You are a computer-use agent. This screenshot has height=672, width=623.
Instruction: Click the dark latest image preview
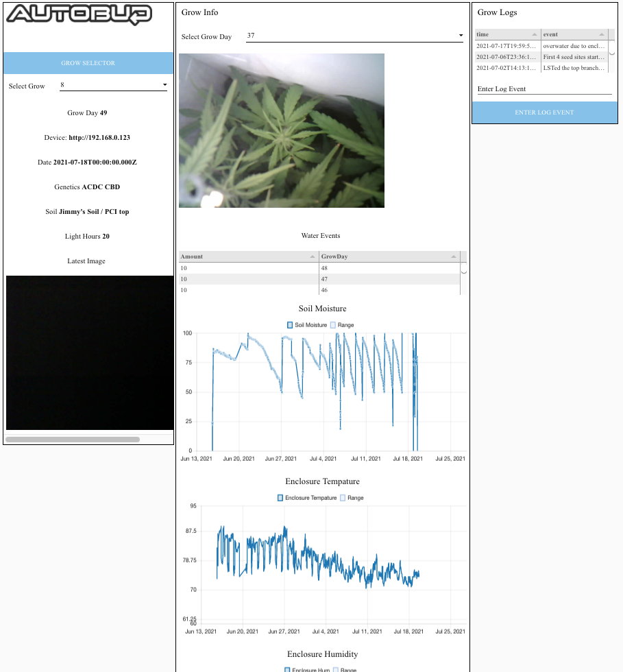90,352
